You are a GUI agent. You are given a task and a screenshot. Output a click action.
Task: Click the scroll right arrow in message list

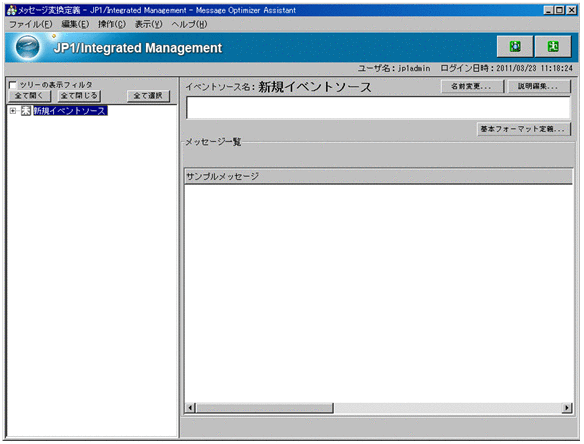pyautogui.click(x=567, y=408)
